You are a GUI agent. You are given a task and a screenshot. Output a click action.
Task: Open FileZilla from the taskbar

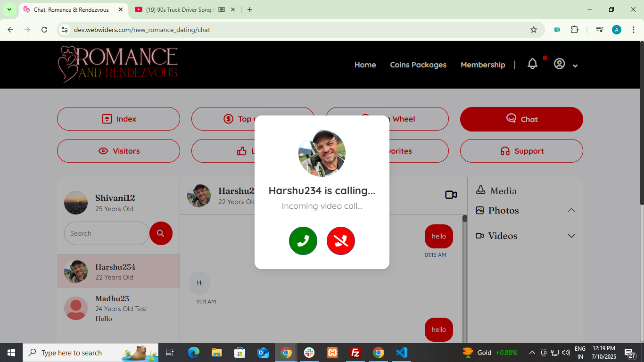pyautogui.click(x=355, y=353)
